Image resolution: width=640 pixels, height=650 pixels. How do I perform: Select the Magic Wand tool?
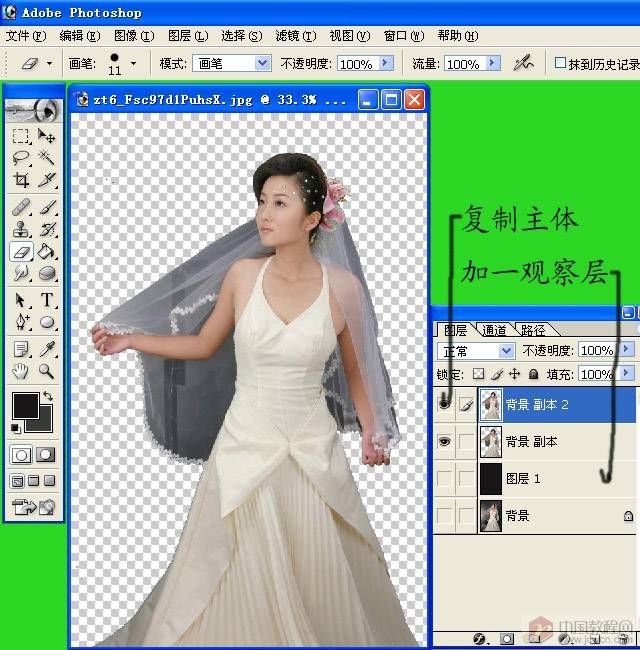tap(47, 158)
